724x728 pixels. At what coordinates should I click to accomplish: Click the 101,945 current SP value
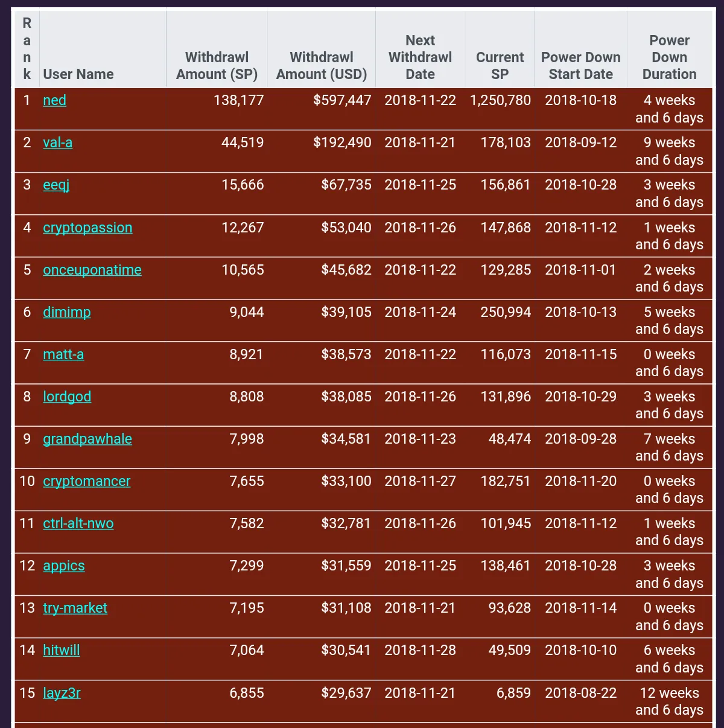click(506, 524)
